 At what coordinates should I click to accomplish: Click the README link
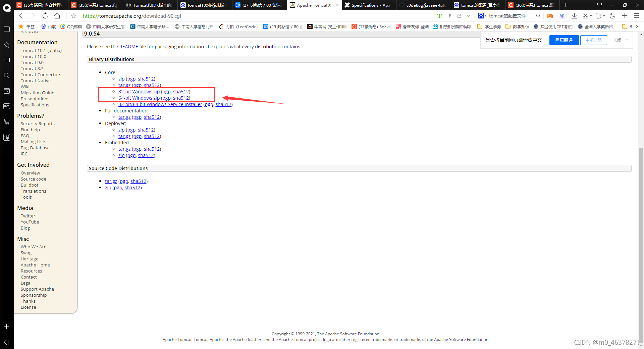click(x=128, y=47)
